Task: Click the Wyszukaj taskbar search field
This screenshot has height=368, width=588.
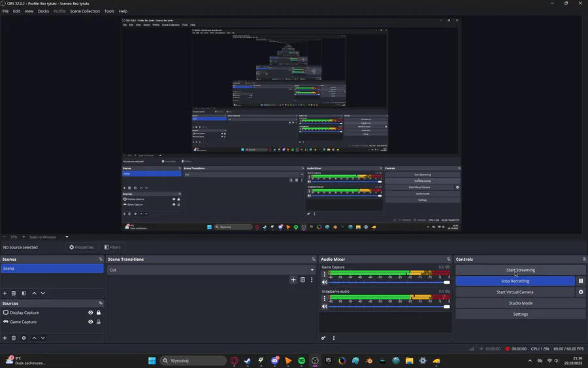Action: click(193, 361)
